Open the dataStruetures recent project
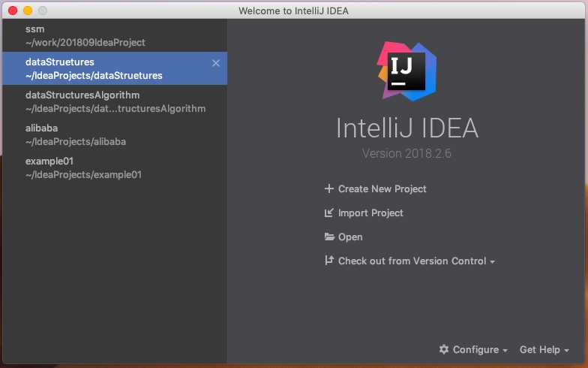This screenshot has height=368, width=588. (x=114, y=68)
